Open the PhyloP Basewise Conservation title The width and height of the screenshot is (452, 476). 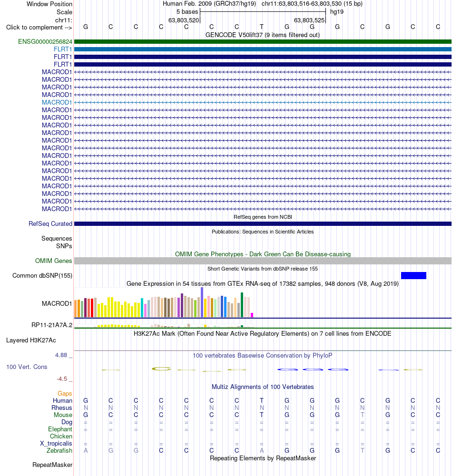click(x=263, y=356)
